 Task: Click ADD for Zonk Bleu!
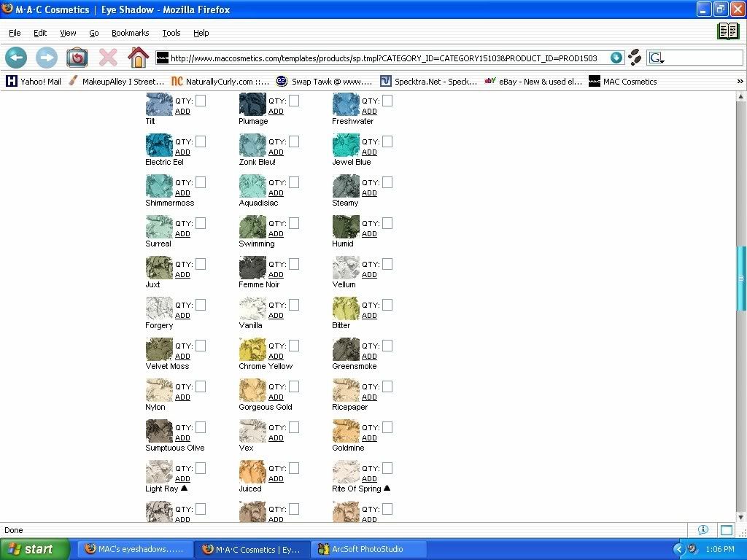click(276, 152)
